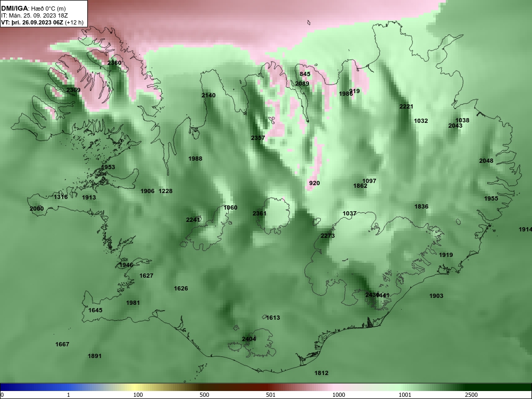This screenshot has width=532, height=399.
Task: Click the 1862 value label
Action: point(360,186)
